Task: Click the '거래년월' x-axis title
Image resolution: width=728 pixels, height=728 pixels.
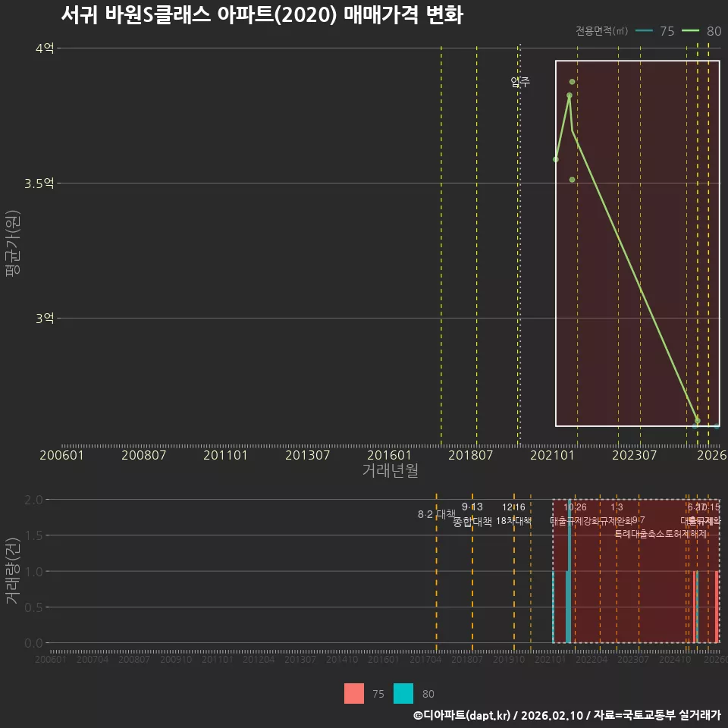Action: click(x=391, y=470)
